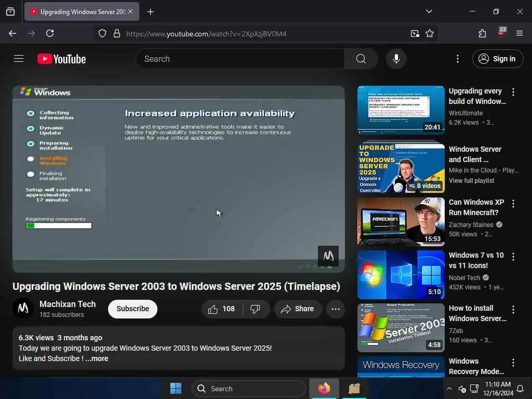Expand the description with ...more
Screen dimensions: 532x399
[x=97, y=358]
